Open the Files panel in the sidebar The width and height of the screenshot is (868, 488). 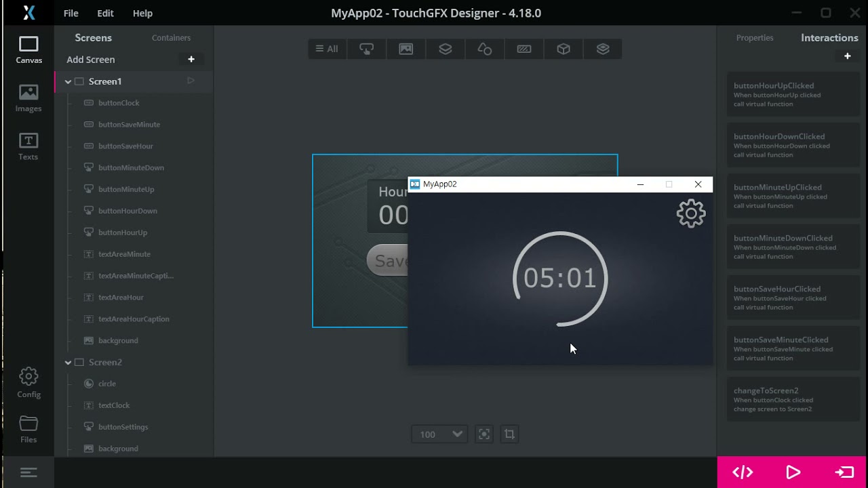(x=28, y=429)
